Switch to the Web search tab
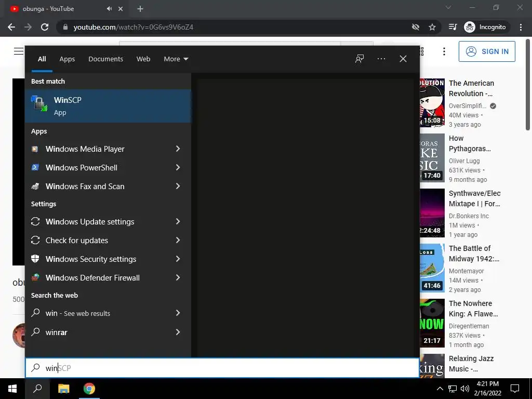This screenshot has width=532, height=399. (x=143, y=59)
